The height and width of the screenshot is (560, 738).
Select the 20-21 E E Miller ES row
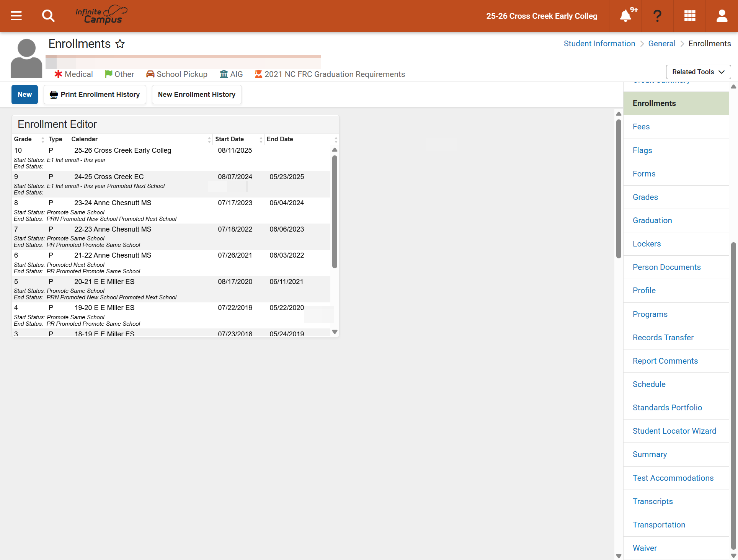171,289
